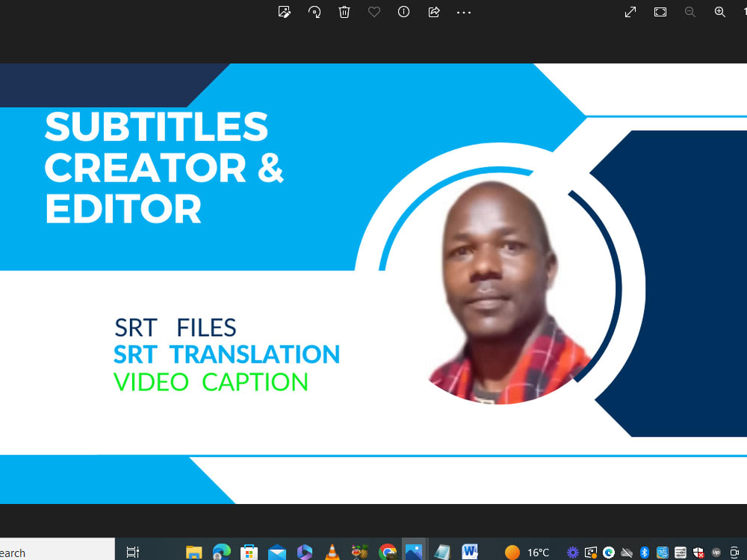Switch to Google Chrome on taskbar
747x560 pixels.
click(x=387, y=553)
